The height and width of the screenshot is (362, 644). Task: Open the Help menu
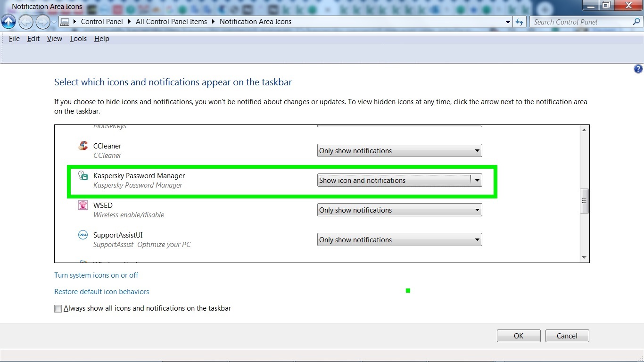click(102, 39)
